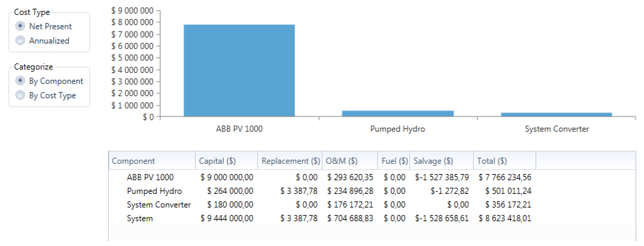Sort by the Capital ($) column header
Viewport: 644px width, 246px height.
click(x=226, y=161)
